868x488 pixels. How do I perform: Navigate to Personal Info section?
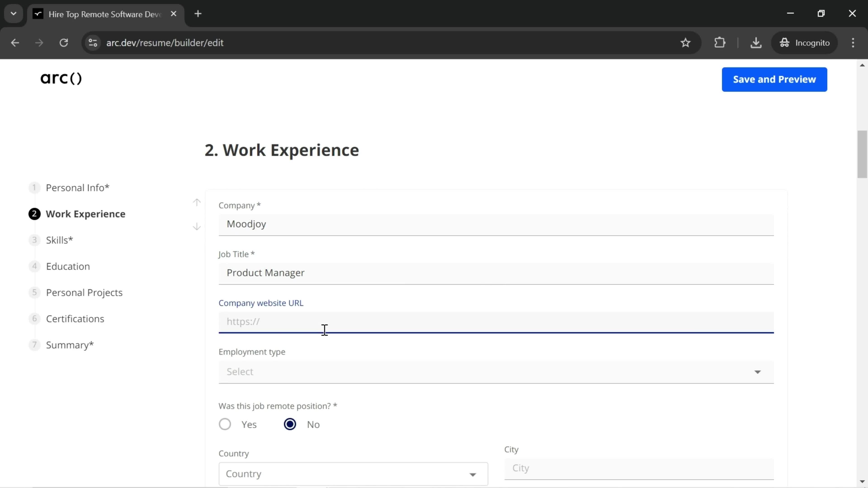[x=78, y=187]
